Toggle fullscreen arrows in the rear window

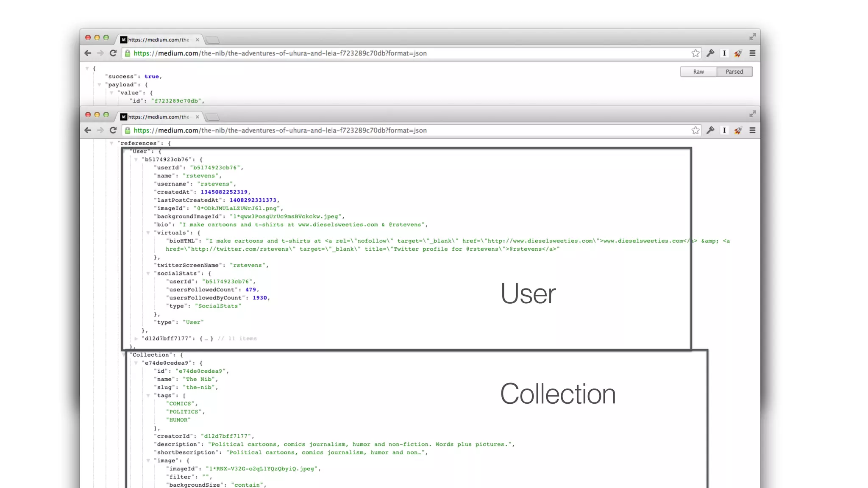tap(752, 37)
